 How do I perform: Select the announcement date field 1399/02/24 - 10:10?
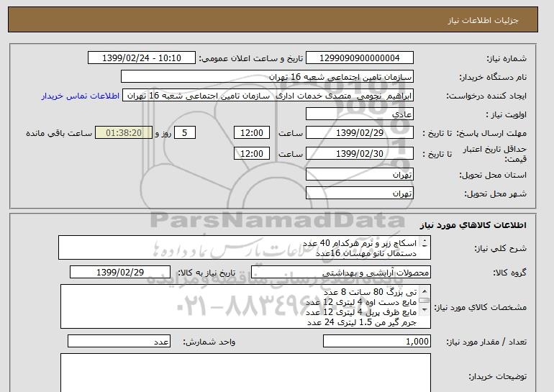pos(141,58)
